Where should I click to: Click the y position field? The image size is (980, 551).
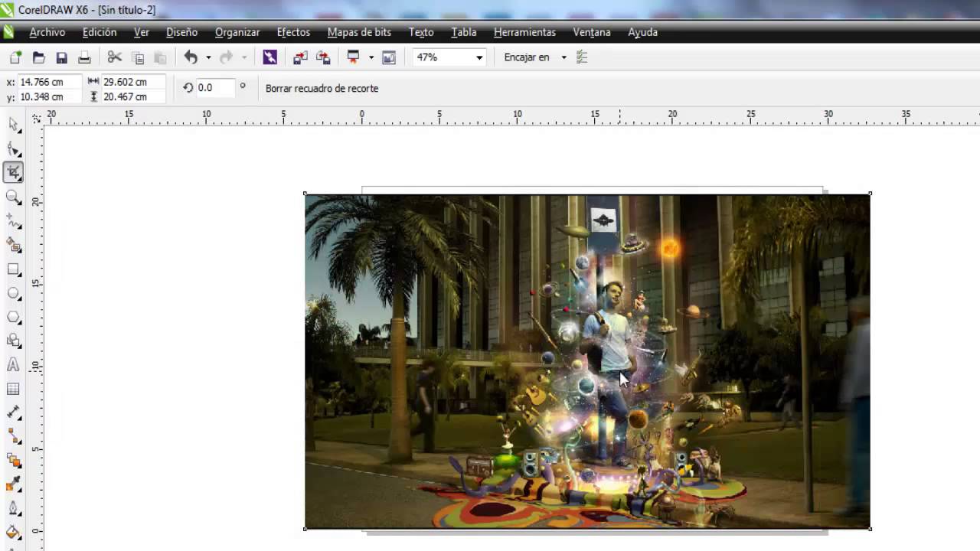pyautogui.click(x=49, y=97)
